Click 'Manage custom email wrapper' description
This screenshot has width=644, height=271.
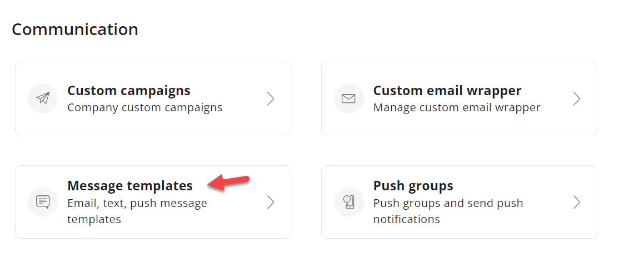tap(457, 108)
